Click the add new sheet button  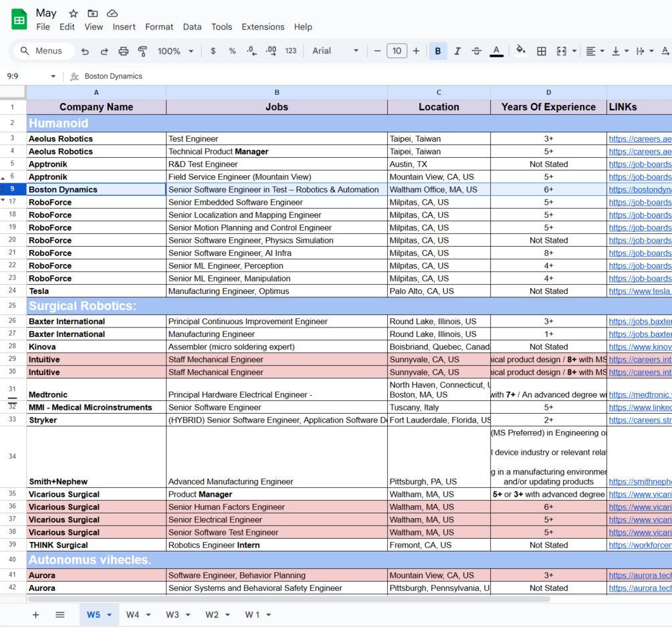click(35, 614)
